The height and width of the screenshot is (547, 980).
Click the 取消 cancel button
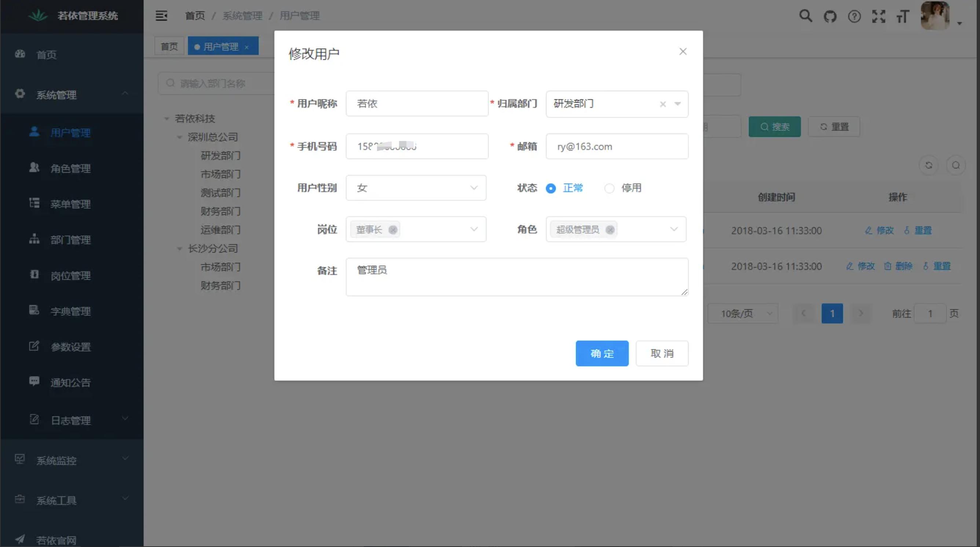662,353
